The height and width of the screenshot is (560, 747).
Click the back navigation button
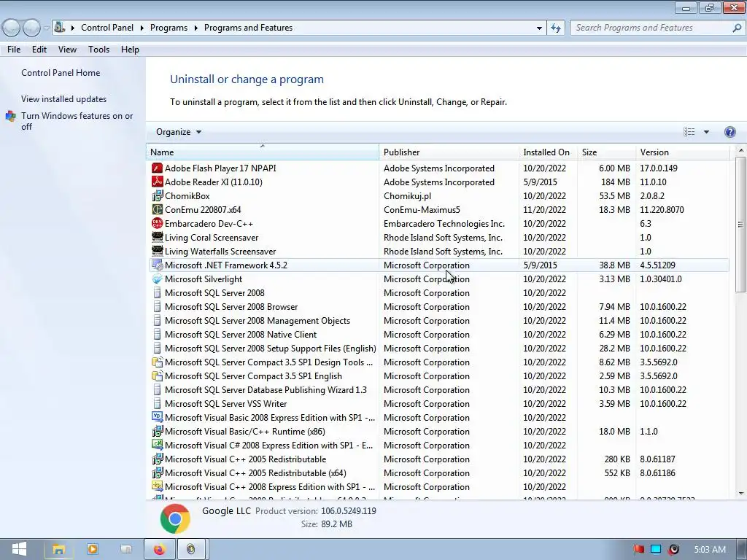pyautogui.click(x=11, y=28)
